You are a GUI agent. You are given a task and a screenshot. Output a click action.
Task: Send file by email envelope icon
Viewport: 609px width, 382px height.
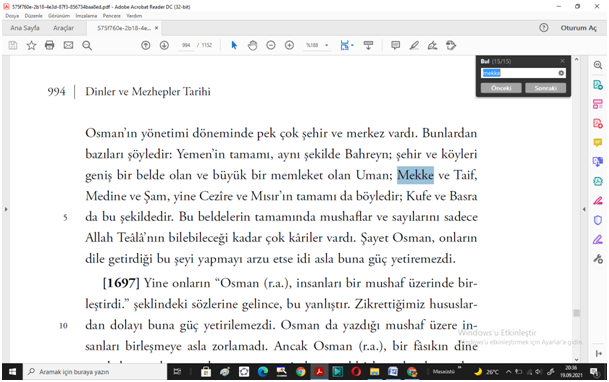coord(68,45)
